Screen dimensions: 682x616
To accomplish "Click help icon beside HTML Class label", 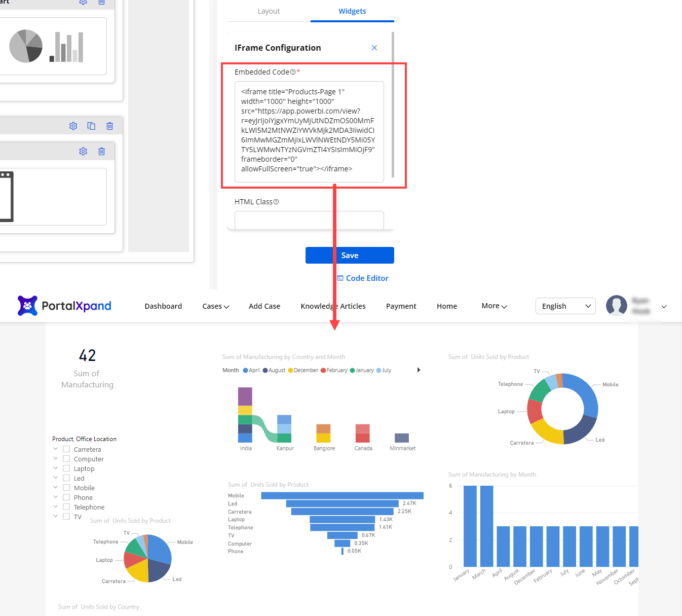I will 276,202.
